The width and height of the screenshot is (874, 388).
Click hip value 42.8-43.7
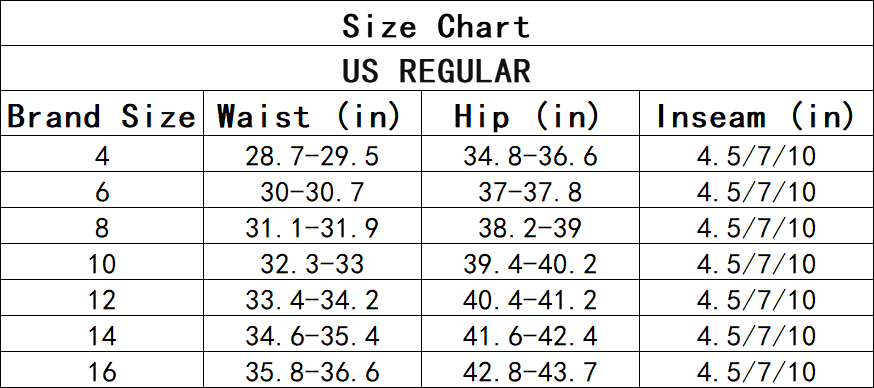[x=530, y=371]
